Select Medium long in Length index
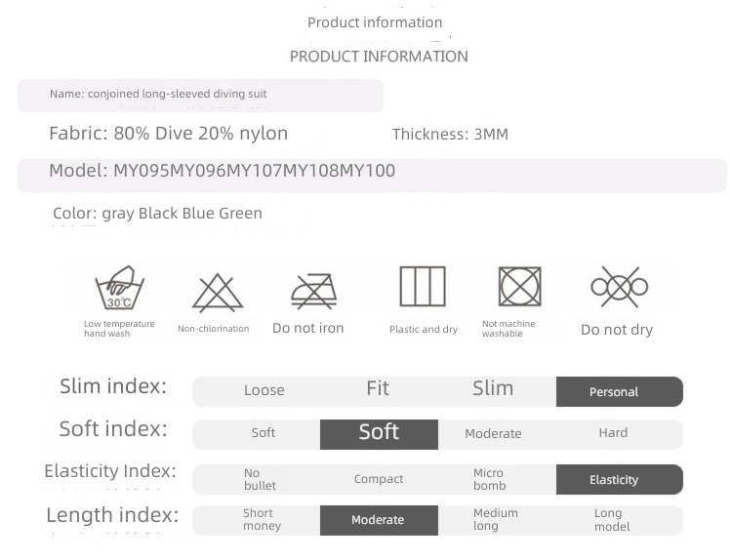Screen dimensions: 732x560 coord(495,519)
